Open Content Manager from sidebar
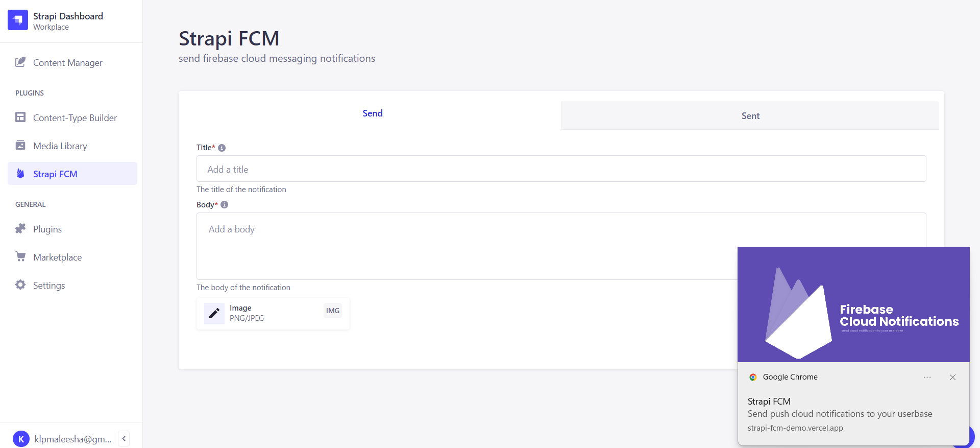 72,62
